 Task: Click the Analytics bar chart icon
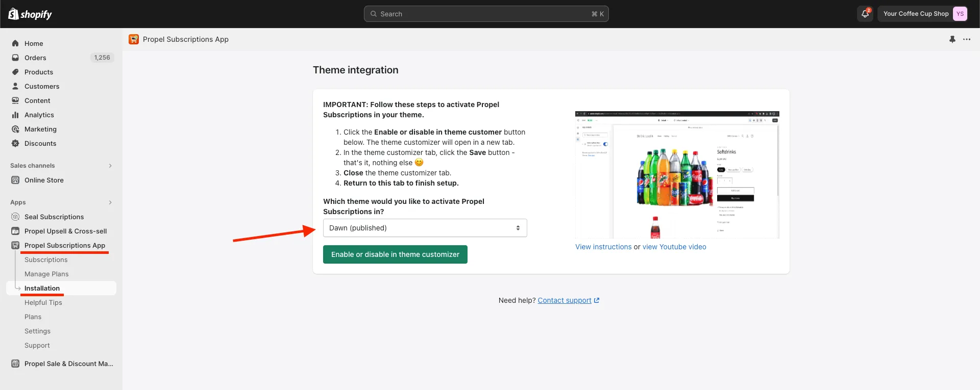(x=15, y=115)
